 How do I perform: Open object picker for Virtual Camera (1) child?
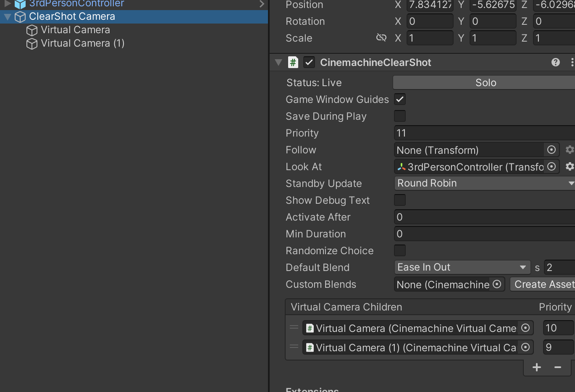(x=525, y=347)
